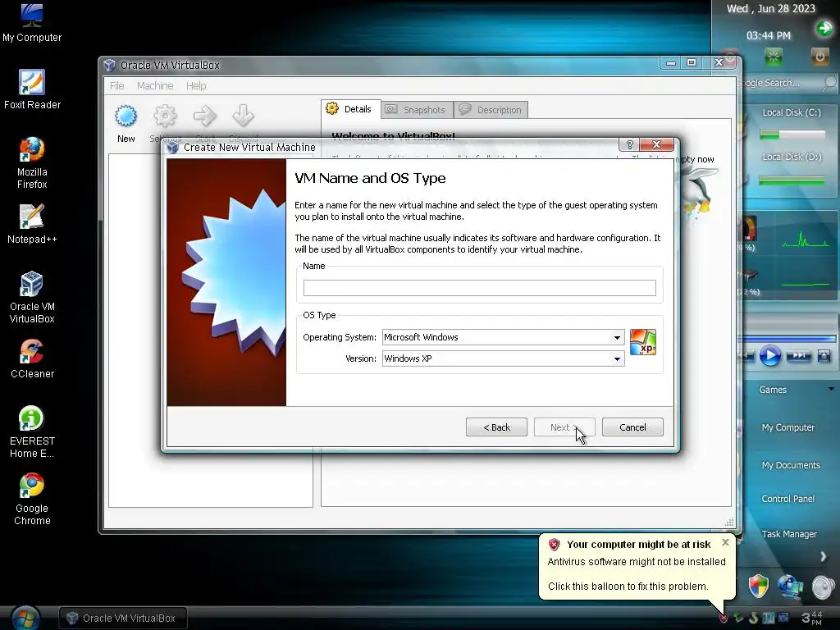The height and width of the screenshot is (630, 840).
Task: Click the Local Disk (D:) usage bar
Action: point(792,181)
